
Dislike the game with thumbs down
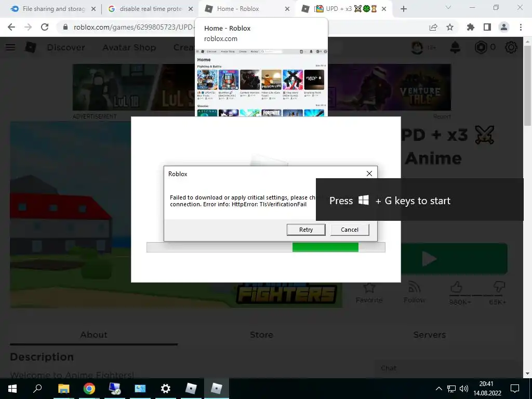coord(498,288)
